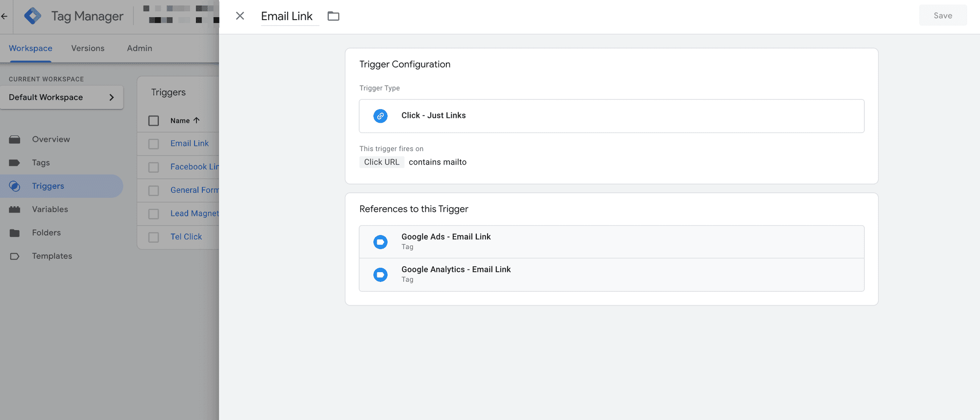
Task: Check the Lead Magnet trigger checkbox
Action: click(x=154, y=214)
